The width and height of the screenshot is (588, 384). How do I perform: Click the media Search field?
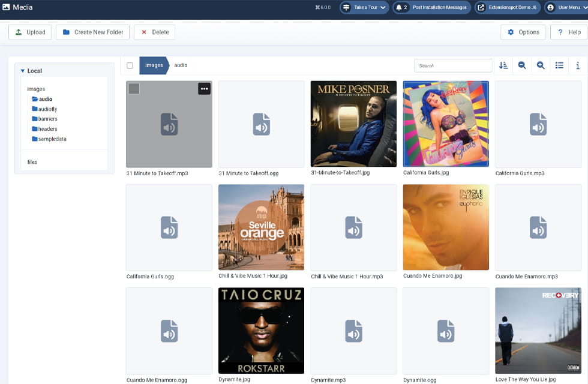point(453,65)
